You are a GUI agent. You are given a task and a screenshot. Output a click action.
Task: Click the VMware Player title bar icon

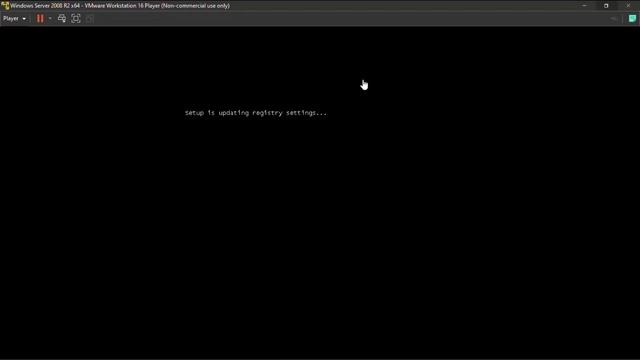[5, 6]
